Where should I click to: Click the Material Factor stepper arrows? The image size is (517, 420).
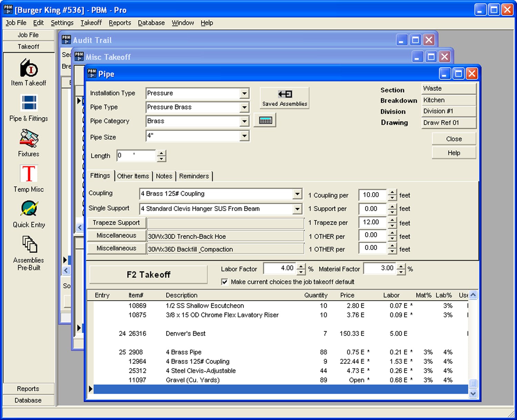pyautogui.click(x=401, y=269)
